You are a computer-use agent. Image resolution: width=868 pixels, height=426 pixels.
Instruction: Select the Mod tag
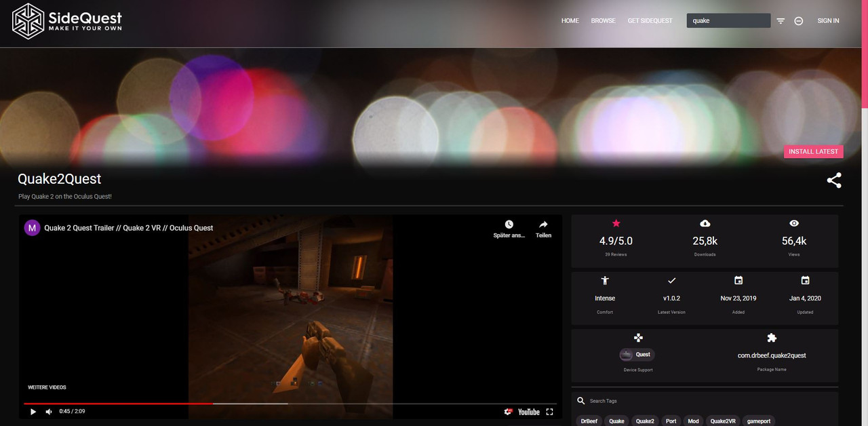coord(693,421)
